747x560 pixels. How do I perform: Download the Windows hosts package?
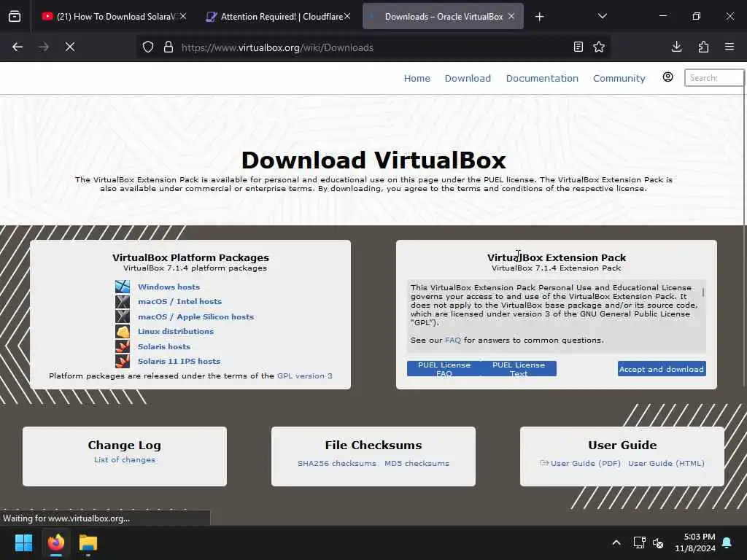click(169, 287)
